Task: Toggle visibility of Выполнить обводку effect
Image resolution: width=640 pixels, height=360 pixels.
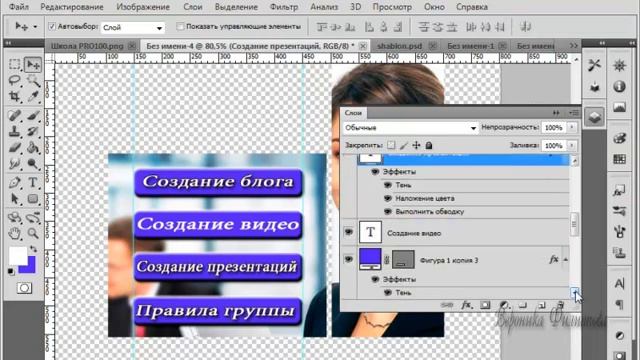Action: point(388,212)
